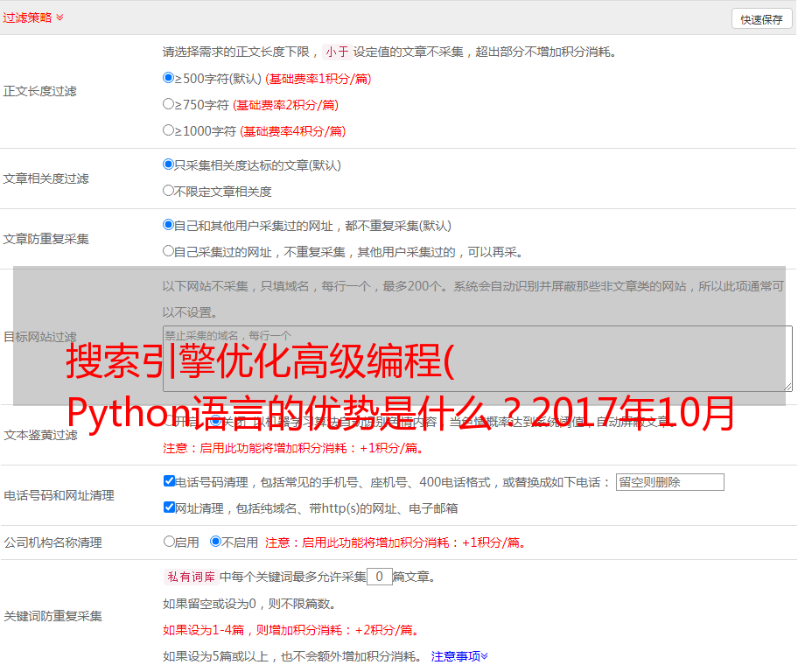Click the 小于 highlighted tag

click(x=337, y=52)
